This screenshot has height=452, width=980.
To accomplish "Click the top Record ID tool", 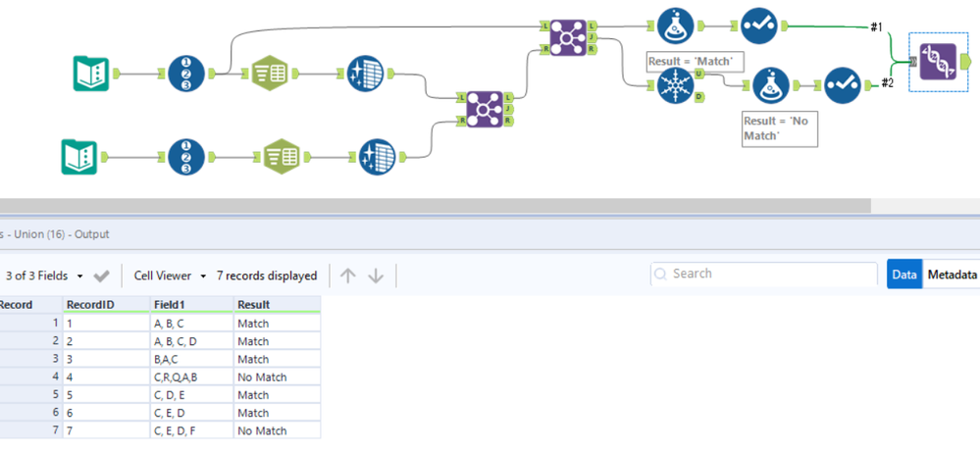I will pos(186,74).
